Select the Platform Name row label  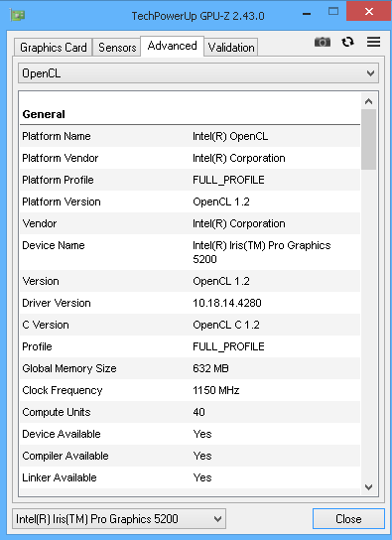57,136
